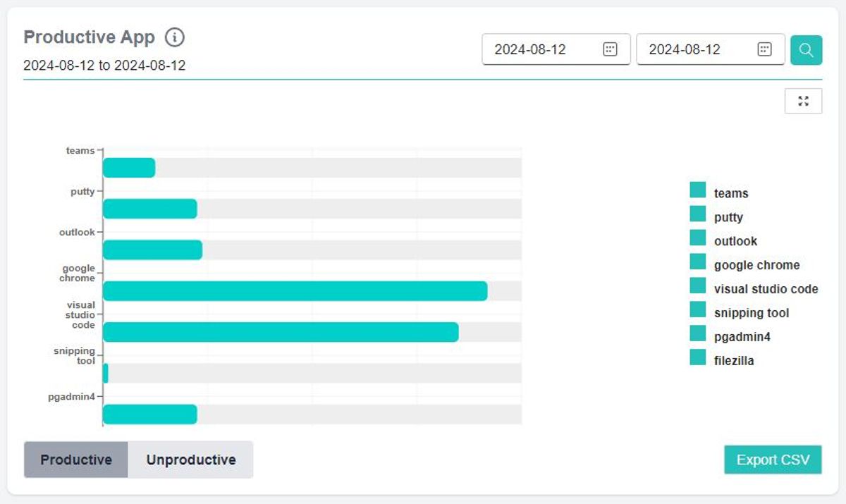
Task: Click the outlook y-axis label
Action: pyautogui.click(x=77, y=233)
